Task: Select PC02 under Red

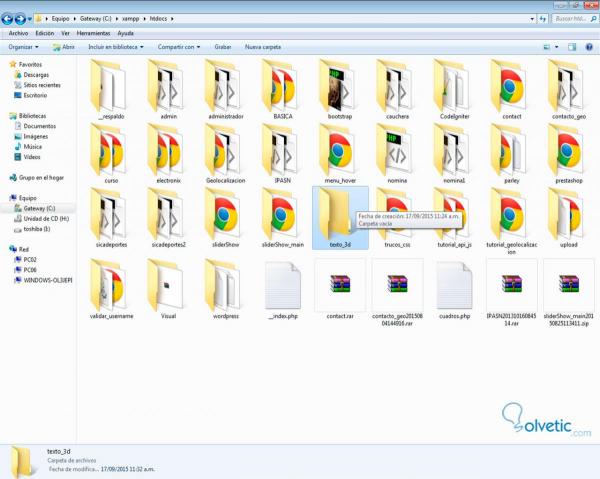Action: [x=30, y=260]
